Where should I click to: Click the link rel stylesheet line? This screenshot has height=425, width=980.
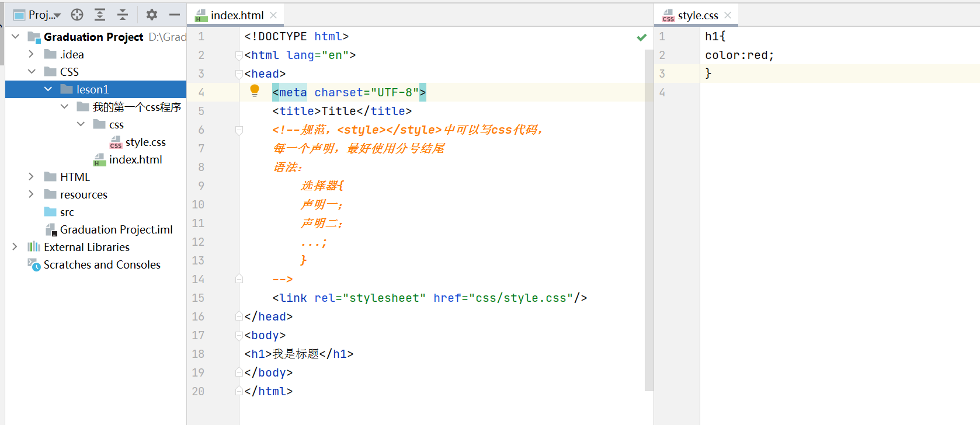430,298
